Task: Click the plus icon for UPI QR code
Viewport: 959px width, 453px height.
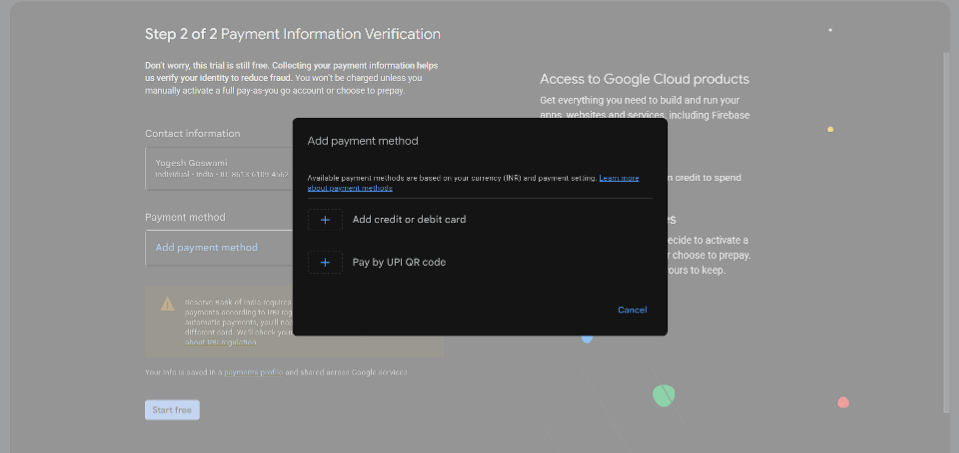Action: tap(325, 262)
